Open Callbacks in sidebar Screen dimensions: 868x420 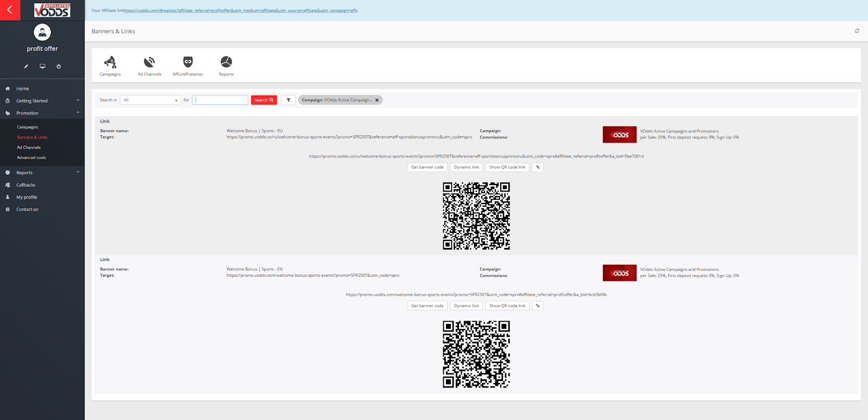coord(25,185)
